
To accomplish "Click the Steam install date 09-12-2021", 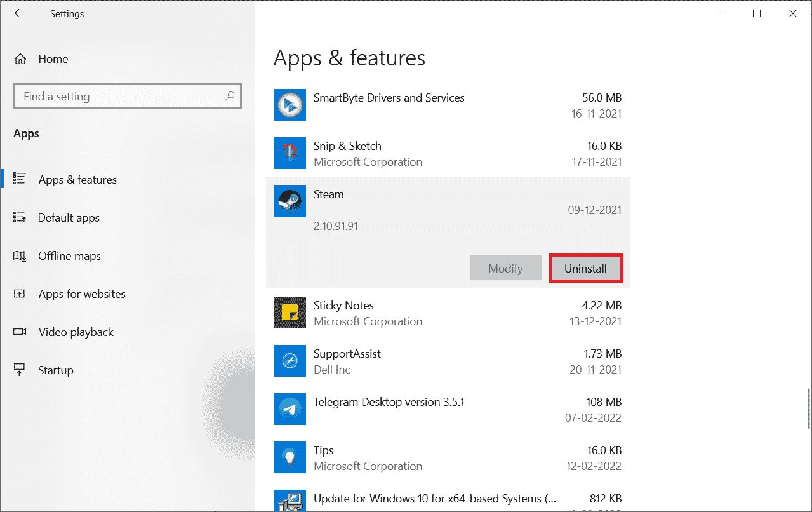I will 595,210.
